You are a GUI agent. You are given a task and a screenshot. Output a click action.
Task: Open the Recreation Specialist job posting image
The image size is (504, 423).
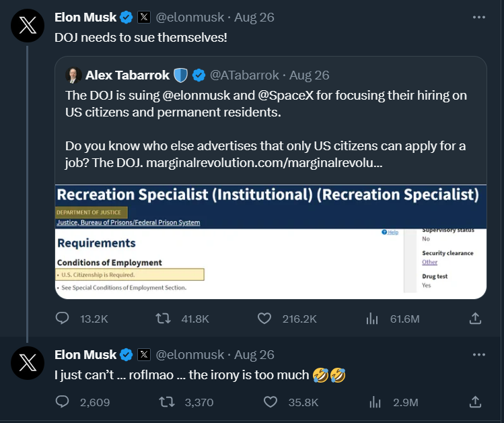point(271,242)
